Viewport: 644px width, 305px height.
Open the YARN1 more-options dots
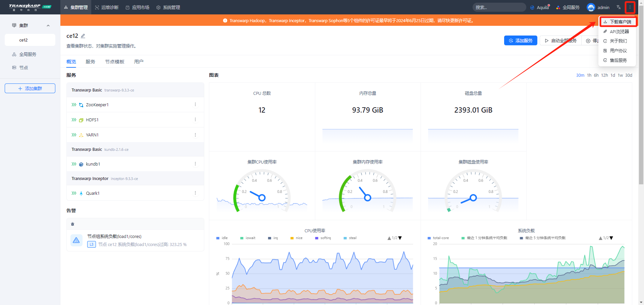coord(195,135)
